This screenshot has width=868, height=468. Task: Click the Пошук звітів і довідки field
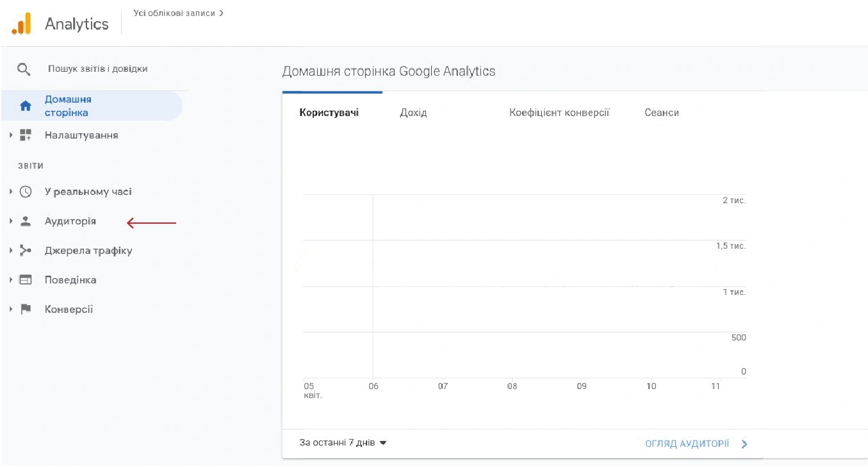(x=98, y=69)
